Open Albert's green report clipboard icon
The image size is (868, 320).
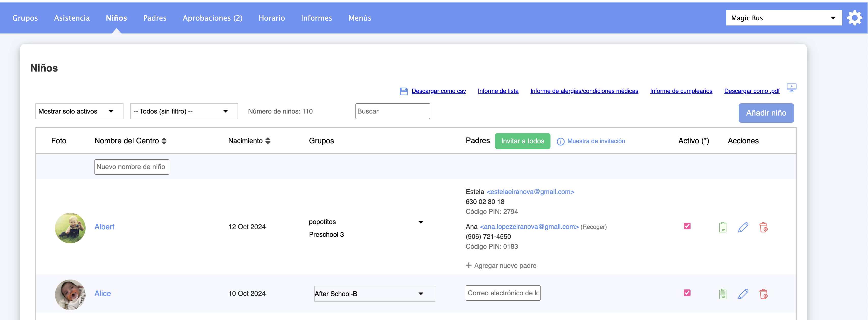pos(722,227)
